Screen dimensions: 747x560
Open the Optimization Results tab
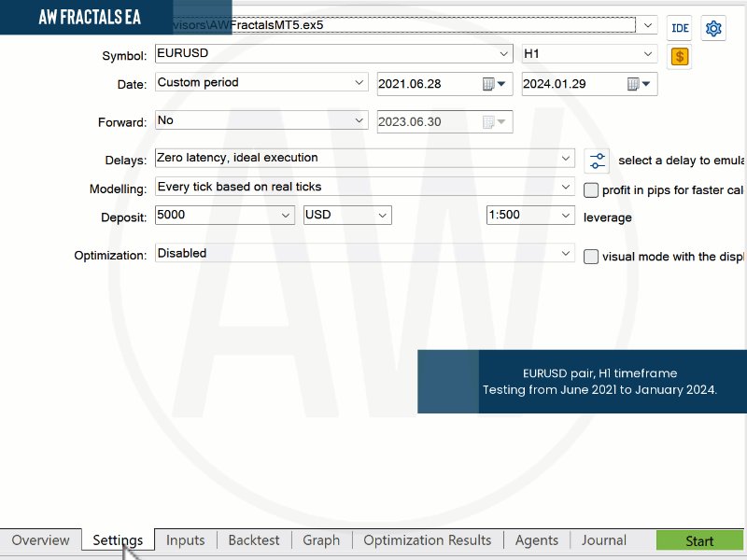pos(428,540)
